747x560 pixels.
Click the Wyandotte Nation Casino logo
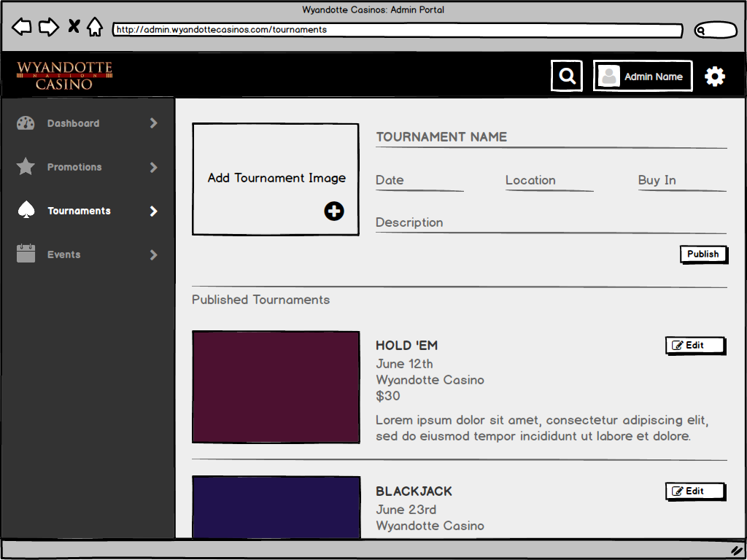(x=64, y=76)
